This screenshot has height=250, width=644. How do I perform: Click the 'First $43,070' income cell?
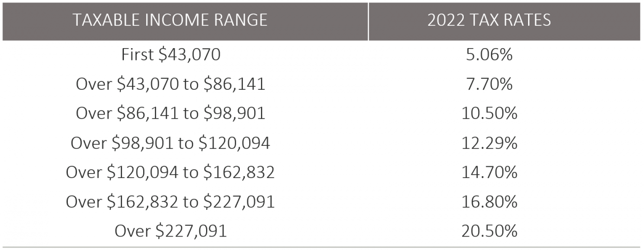coord(170,55)
